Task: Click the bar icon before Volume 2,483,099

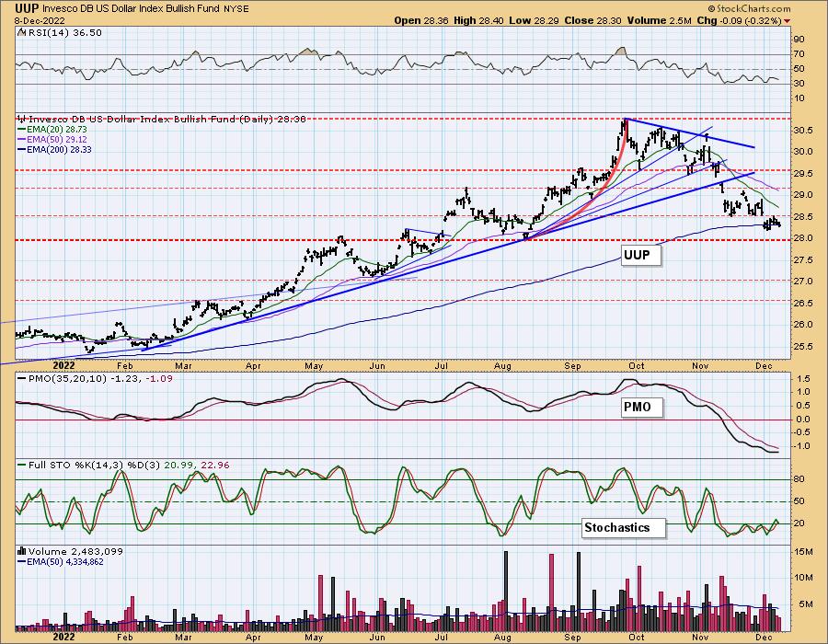Action: [22, 551]
